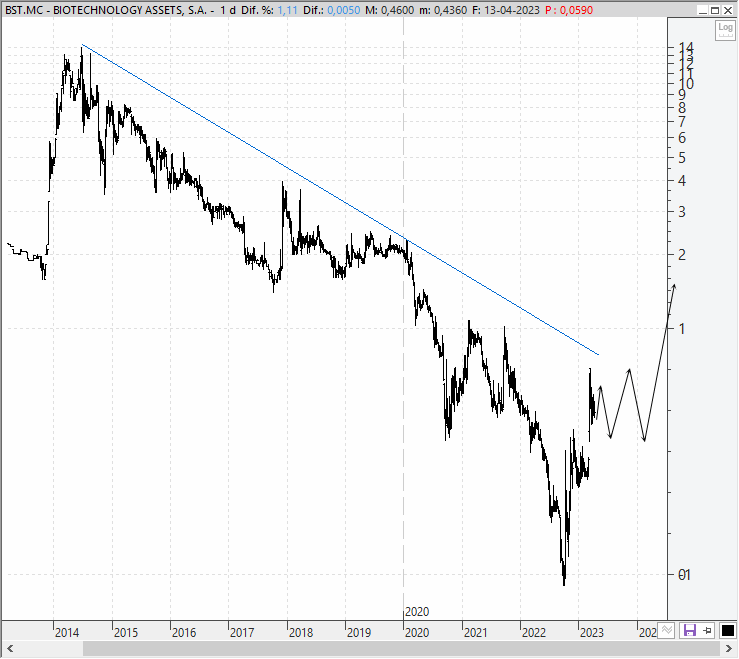739x659 pixels.
Task: Click the 2019 label on time axis
Action: coord(359,633)
